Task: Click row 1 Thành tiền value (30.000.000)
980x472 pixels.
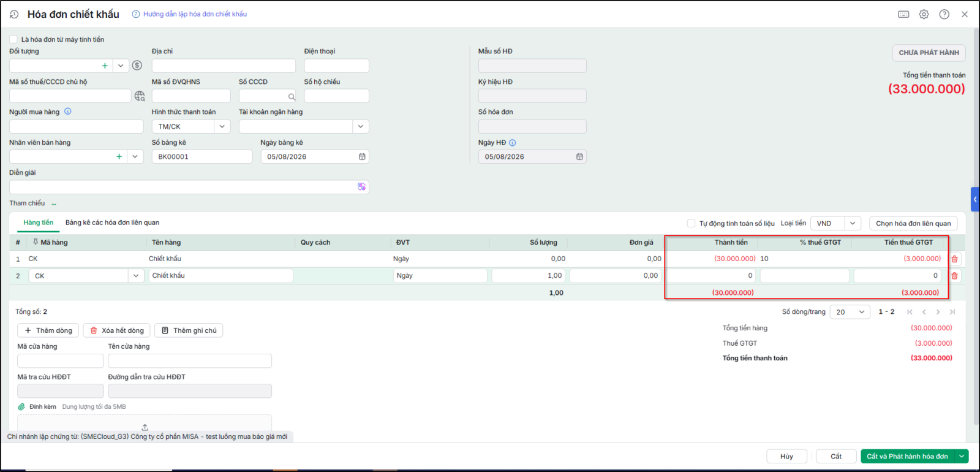Action: [x=734, y=259]
